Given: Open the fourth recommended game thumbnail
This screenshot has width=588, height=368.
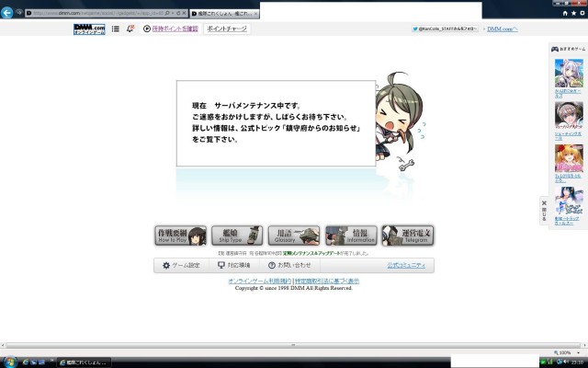Looking at the screenshot, I should coord(569,201).
